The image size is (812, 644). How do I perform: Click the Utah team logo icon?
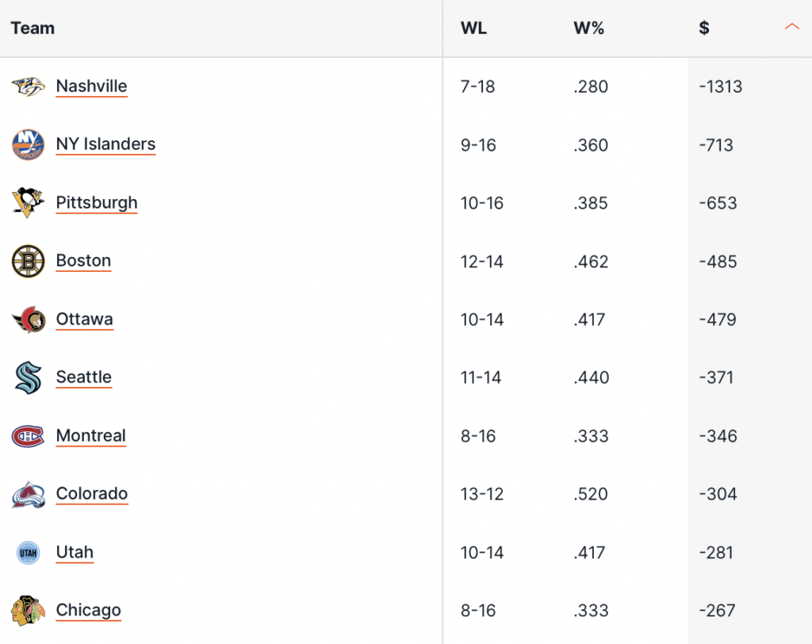pos(28,552)
